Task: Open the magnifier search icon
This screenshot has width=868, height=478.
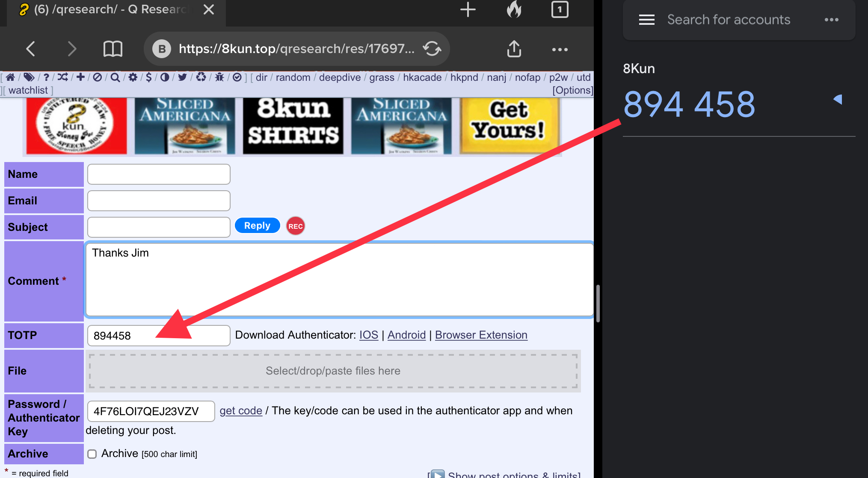Action: tap(115, 77)
